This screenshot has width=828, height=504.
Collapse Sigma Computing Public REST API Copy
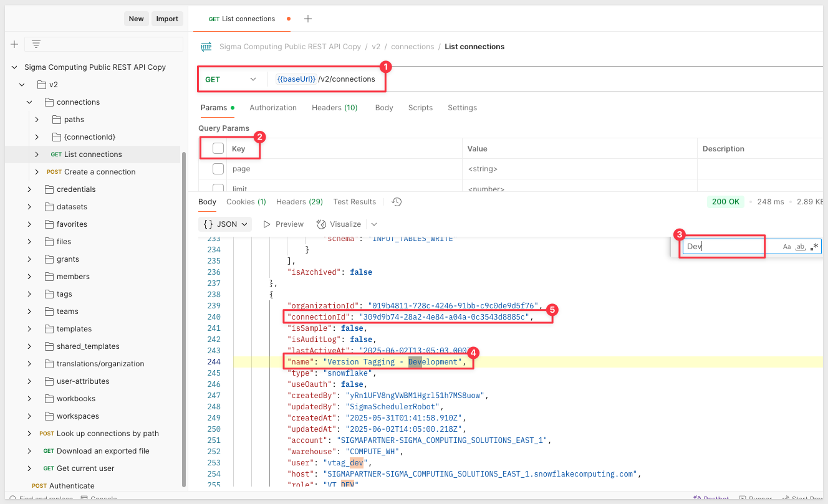tap(15, 67)
